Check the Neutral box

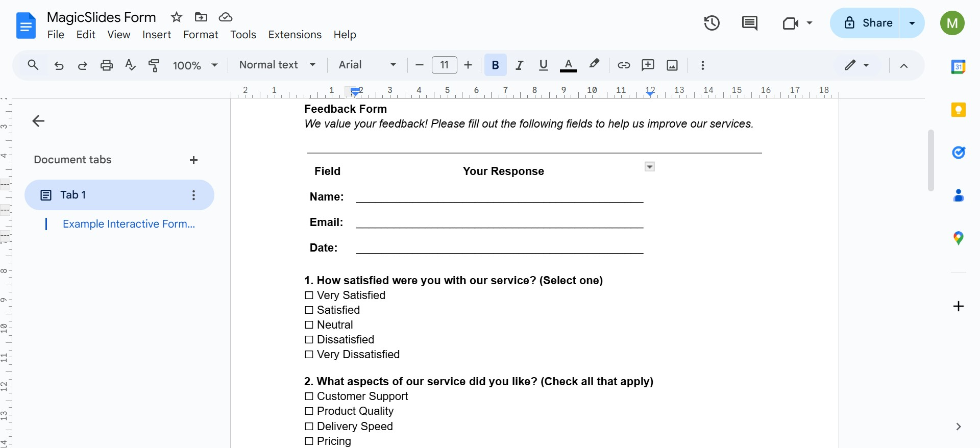[309, 325]
